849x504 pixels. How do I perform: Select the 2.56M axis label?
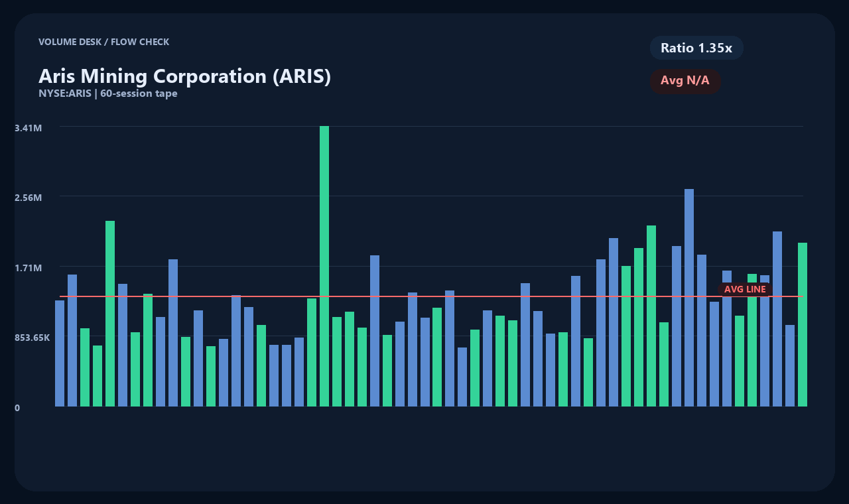pyautogui.click(x=29, y=198)
